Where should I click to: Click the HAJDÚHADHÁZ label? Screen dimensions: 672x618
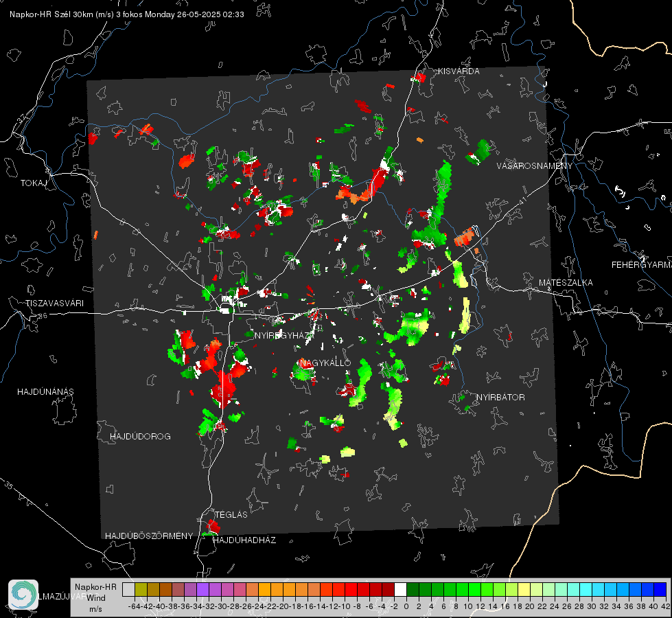pyautogui.click(x=244, y=540)
